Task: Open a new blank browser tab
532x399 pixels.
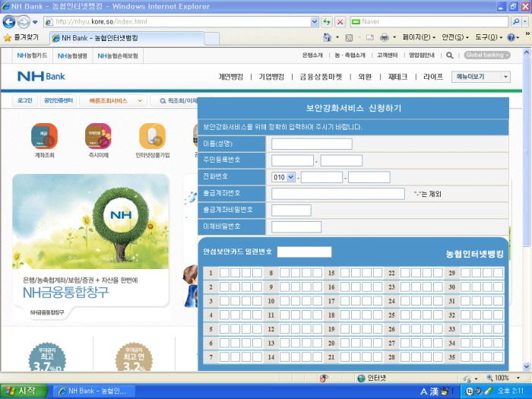Action: 212,38
